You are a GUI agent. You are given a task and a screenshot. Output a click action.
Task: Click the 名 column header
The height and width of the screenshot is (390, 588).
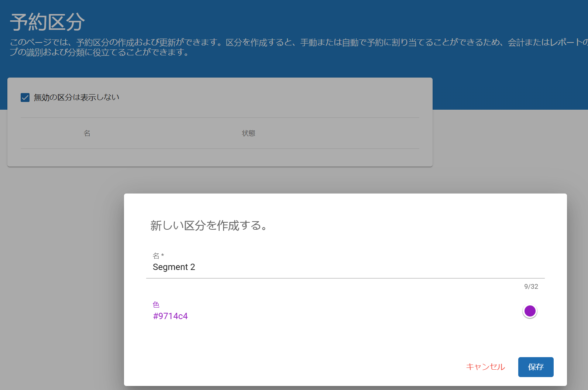click(87, 133)
